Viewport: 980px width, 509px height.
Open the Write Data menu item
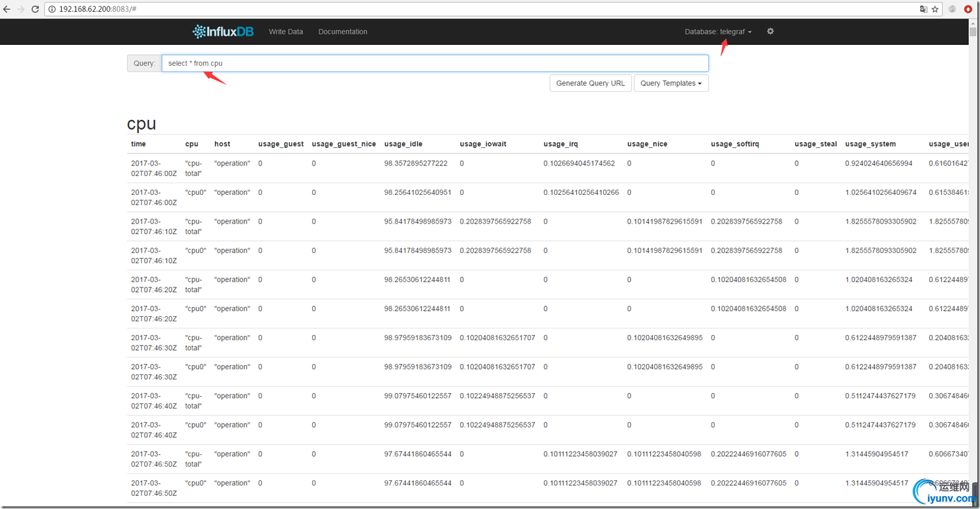click(286, 32)
